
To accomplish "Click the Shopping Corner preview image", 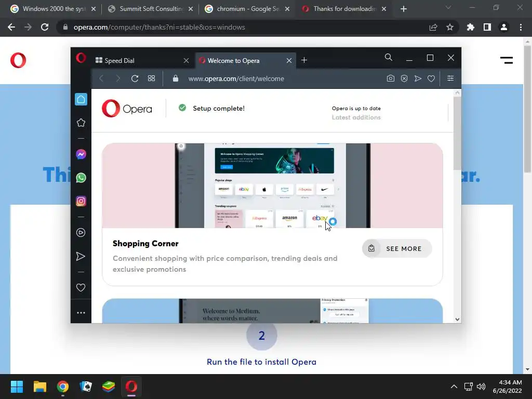I will pyautogui.click(x=272, y=185).
